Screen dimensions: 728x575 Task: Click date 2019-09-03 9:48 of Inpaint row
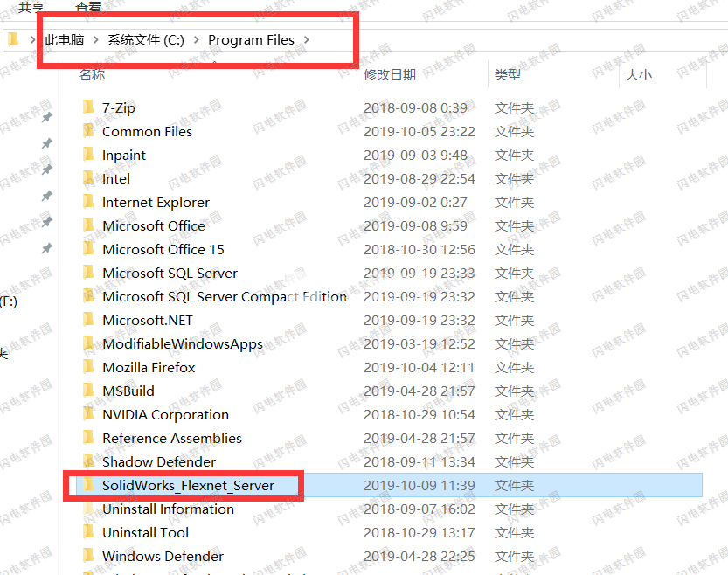click(x=415, y=155)
